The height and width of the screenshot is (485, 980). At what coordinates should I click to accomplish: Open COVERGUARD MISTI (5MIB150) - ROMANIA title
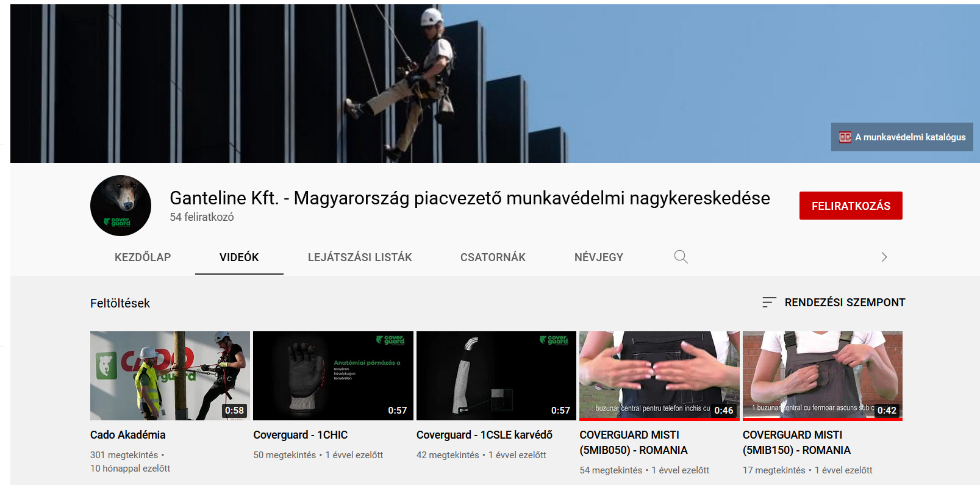coord(796,442)
